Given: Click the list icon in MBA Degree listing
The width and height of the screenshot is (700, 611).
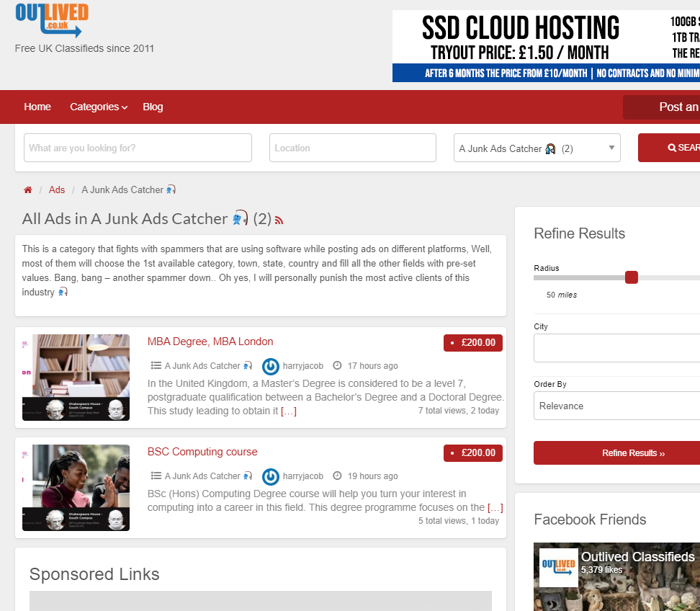Looking at the screenshot, I should point(156,366).
